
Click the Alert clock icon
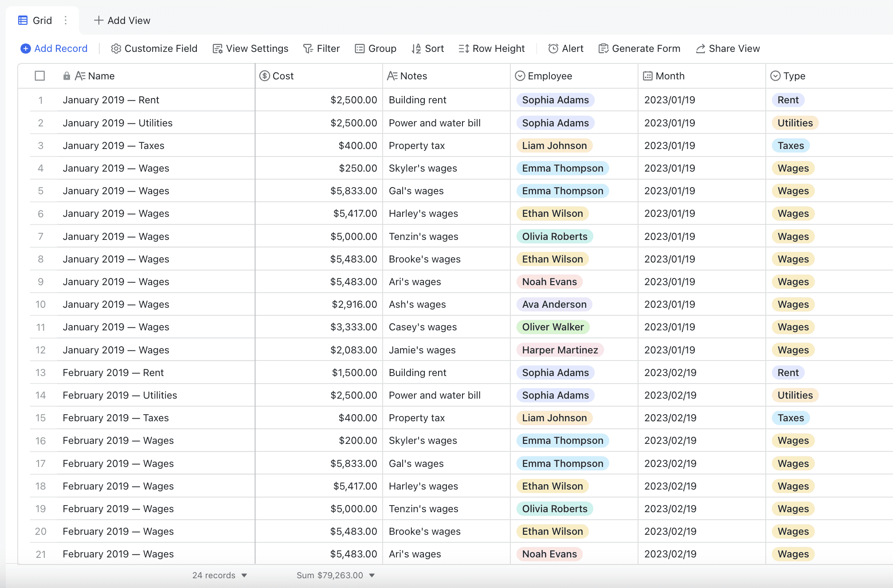coord(553,49)
